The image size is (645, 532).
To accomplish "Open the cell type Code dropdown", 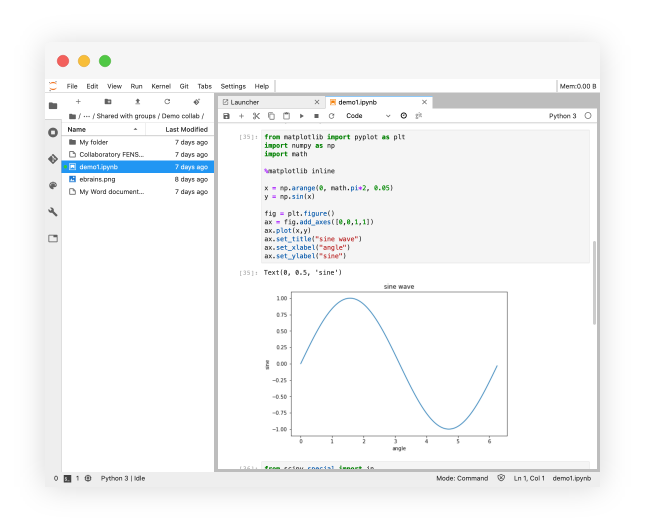I will [x=364, y=116].
